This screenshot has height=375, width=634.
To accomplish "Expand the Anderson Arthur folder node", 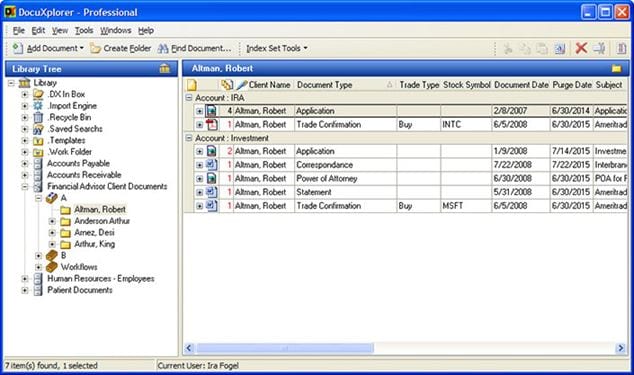I will click(52, 221).
